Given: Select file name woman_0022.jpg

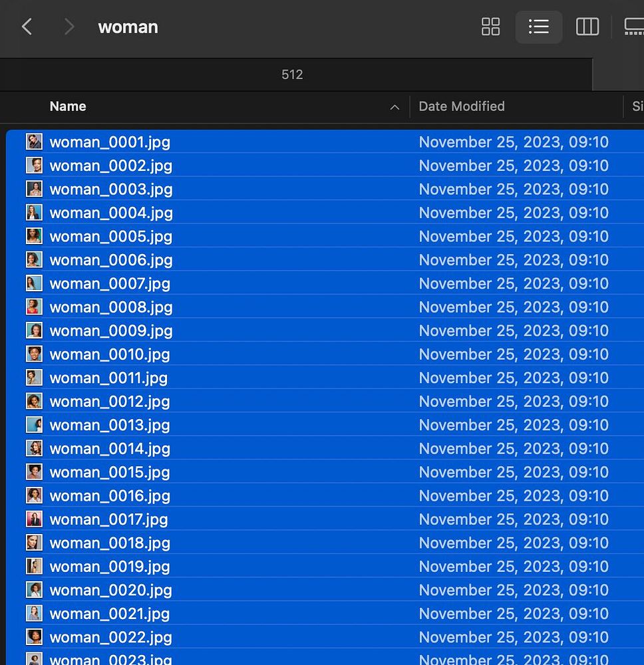Looking at the screenshot, I should (110, 638).
